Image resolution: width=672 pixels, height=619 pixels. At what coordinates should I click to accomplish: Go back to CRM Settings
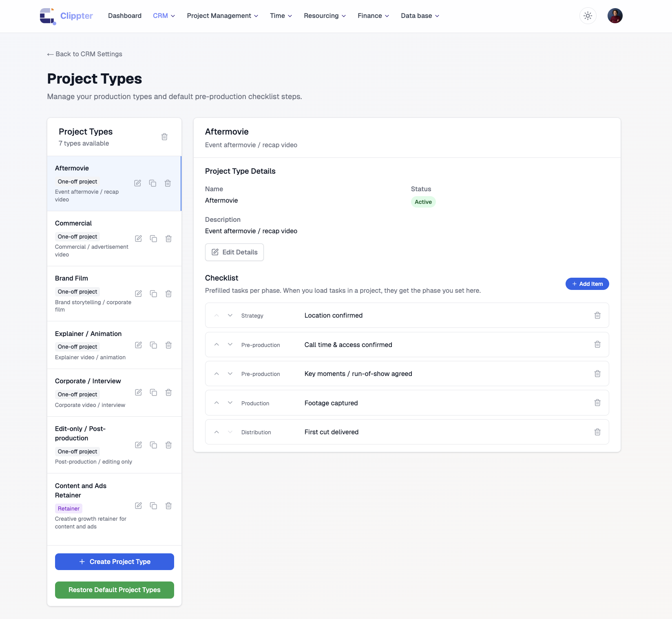(x=85, y=54)
